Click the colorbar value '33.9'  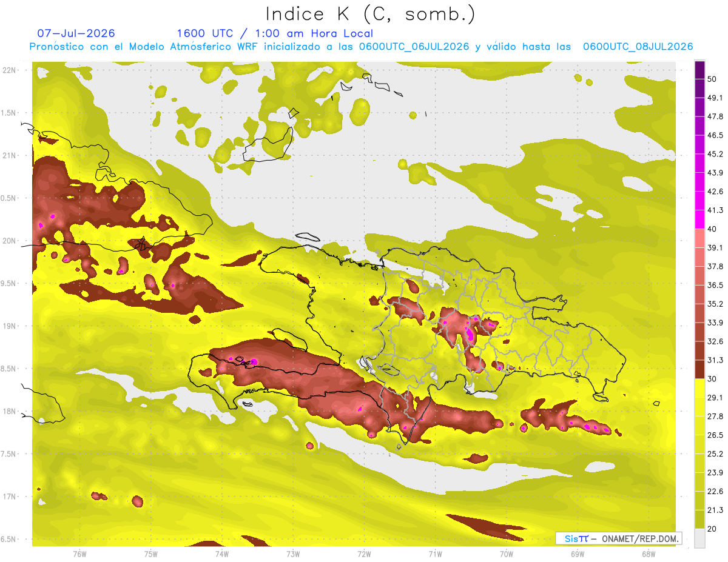coord(715,323)
